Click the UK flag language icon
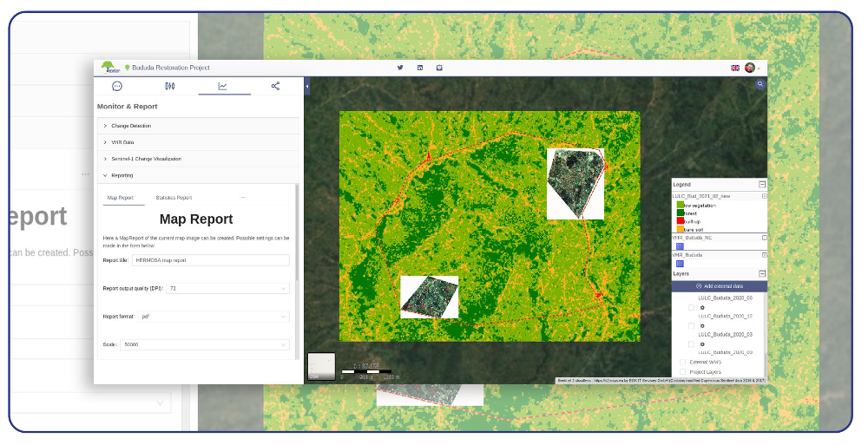The height and width of the screenshot is (445, 868). pos(735,68)
